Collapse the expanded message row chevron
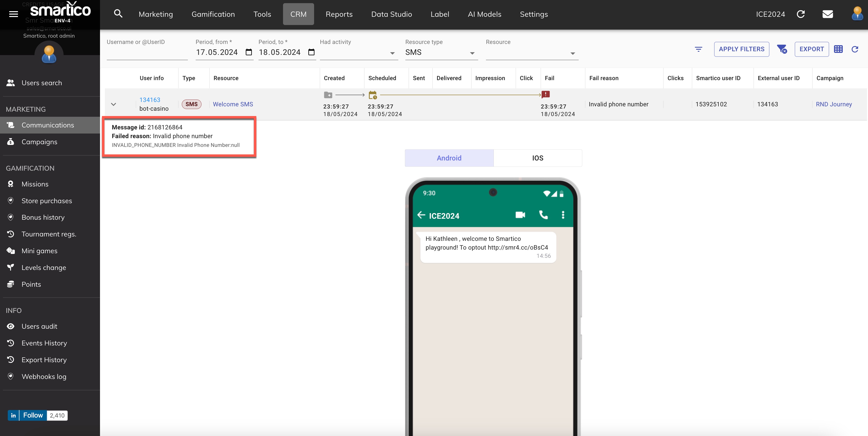The height and width of the screenshot is (436, 868). coord(114,104)
